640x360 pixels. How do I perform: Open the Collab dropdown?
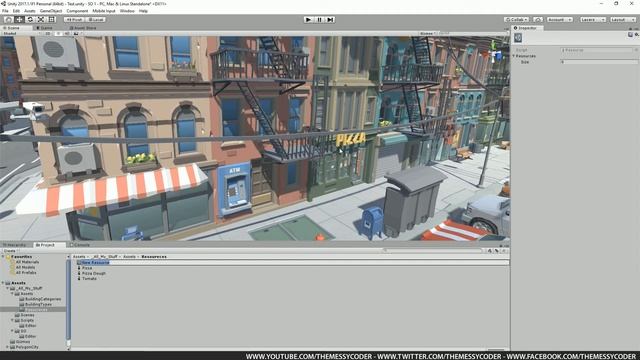coord(516,20)
